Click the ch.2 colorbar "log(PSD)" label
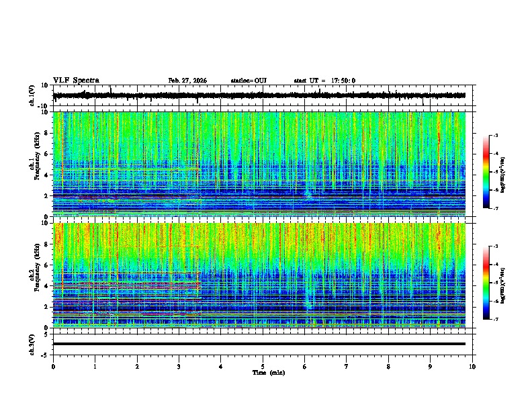 pos(503,285)
